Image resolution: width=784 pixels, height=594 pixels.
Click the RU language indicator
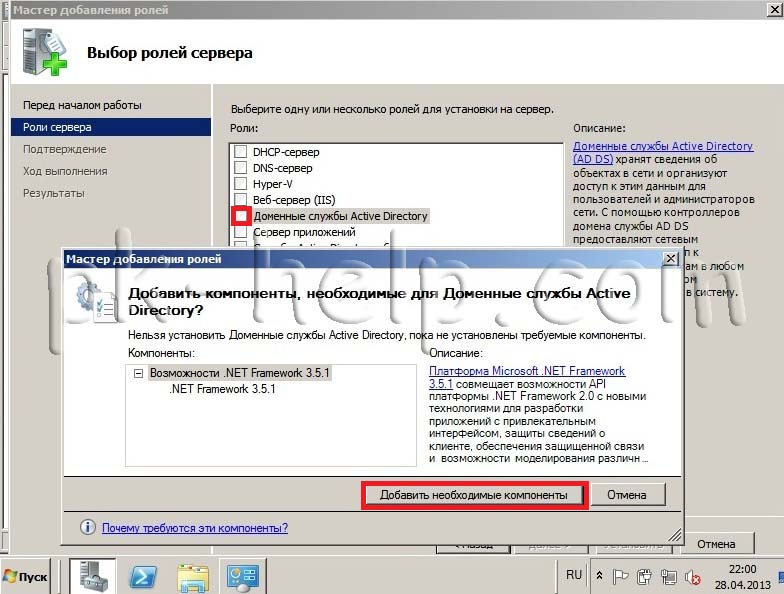pyautogui.click(x=574, y=574)
